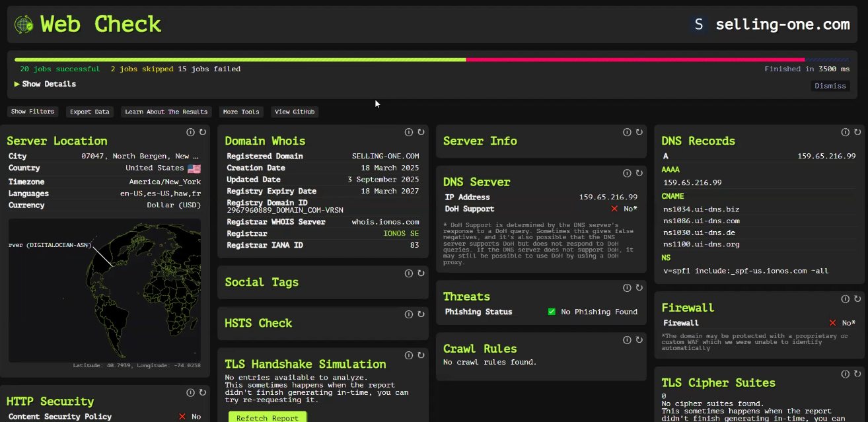Refresh the DNS Server card

(x=639, y=173)
